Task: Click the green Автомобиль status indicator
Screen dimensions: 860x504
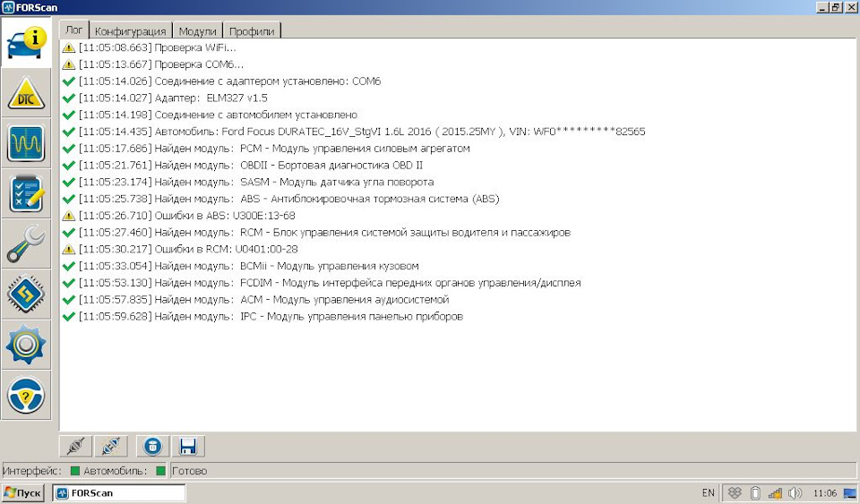Action: (160, 471)
